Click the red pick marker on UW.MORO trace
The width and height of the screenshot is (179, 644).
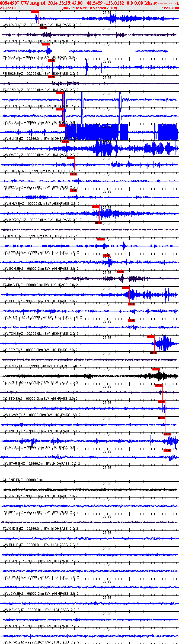tap(96, 207)
